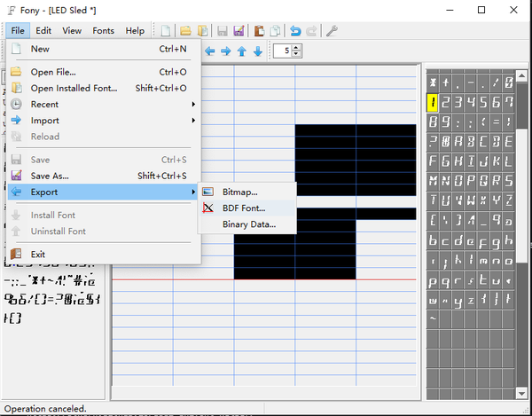532x416 pixels.
Task: Expand the Import submenu
Action: pos(104,121)
